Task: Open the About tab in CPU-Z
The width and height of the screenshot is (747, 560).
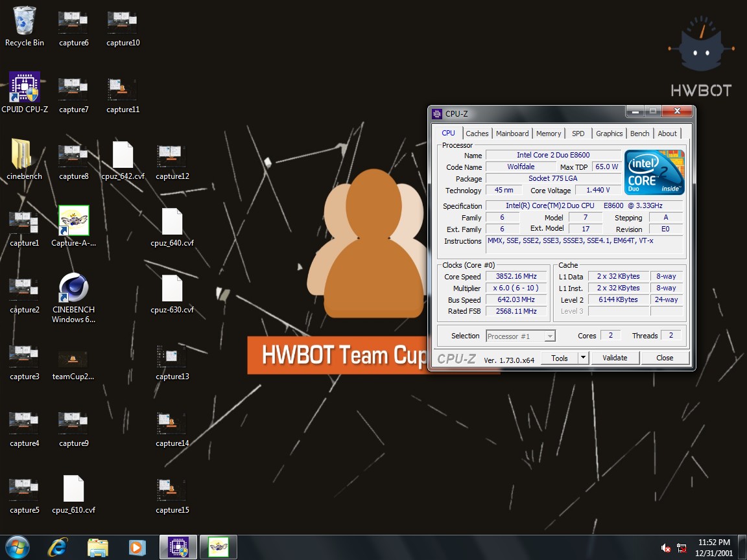Action: coord(667,134)
